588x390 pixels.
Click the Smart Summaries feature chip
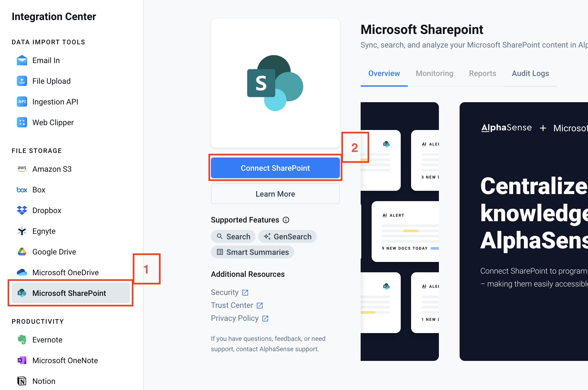tap(253, 252)
